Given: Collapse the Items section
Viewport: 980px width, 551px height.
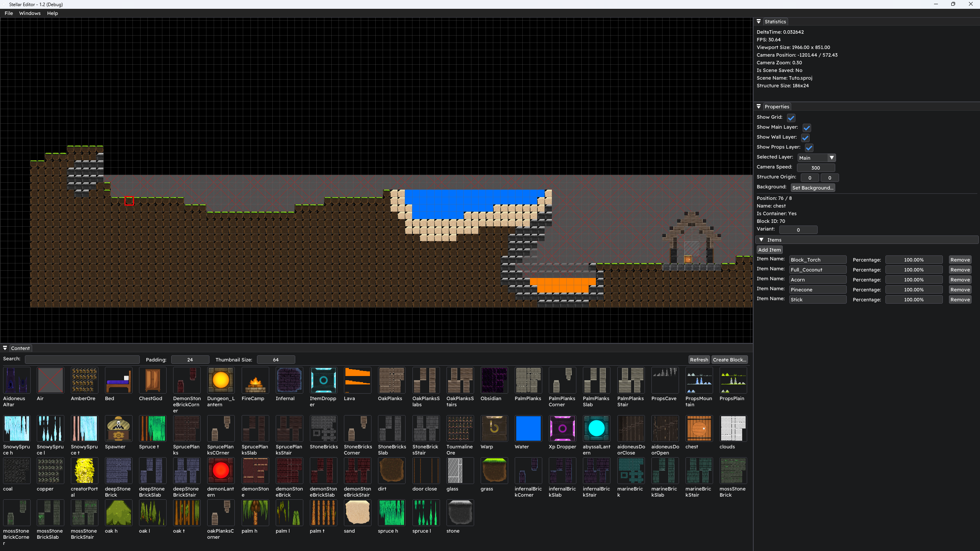Looking at the screenshot, I should pos(761,240).
